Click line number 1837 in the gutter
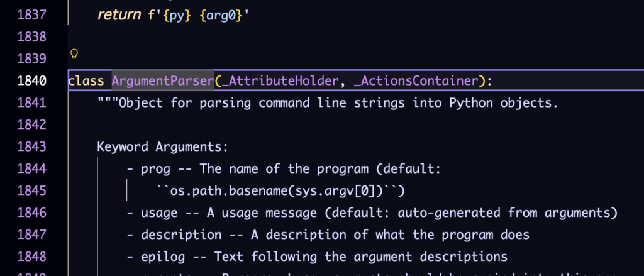The height and width of the screenshot is (276, 644). 30,14
